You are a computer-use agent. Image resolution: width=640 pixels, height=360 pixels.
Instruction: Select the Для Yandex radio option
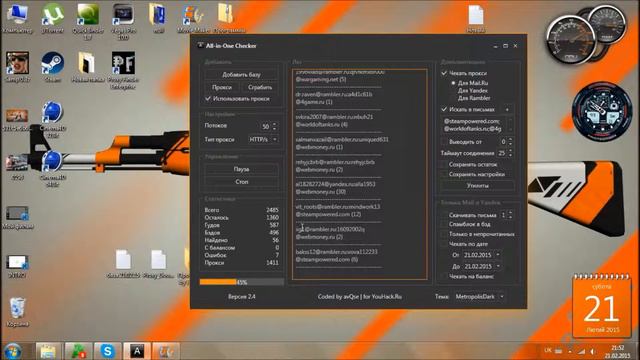(453, 91)
